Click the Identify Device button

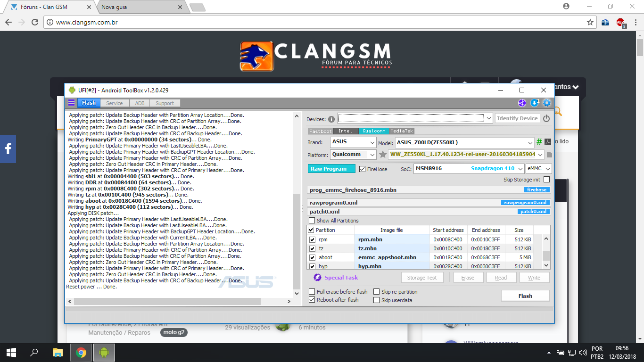coord(517,118)
